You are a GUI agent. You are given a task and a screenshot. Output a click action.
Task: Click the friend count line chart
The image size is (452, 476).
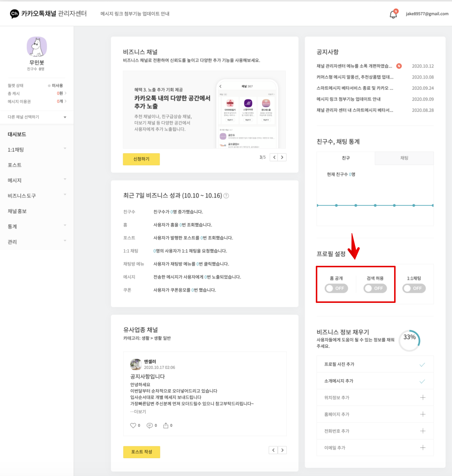(375, 205)
